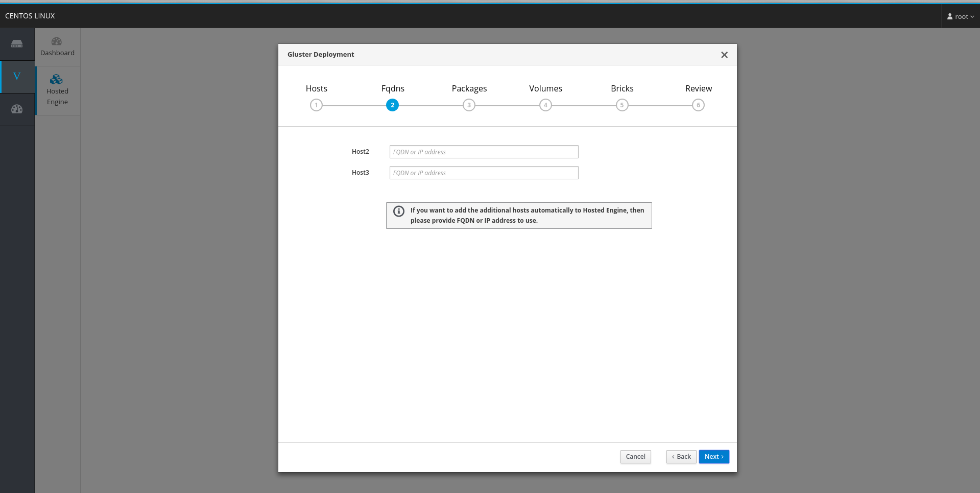Switch to Volumes step 4
980x493 pixels.
tap(545, 105)
